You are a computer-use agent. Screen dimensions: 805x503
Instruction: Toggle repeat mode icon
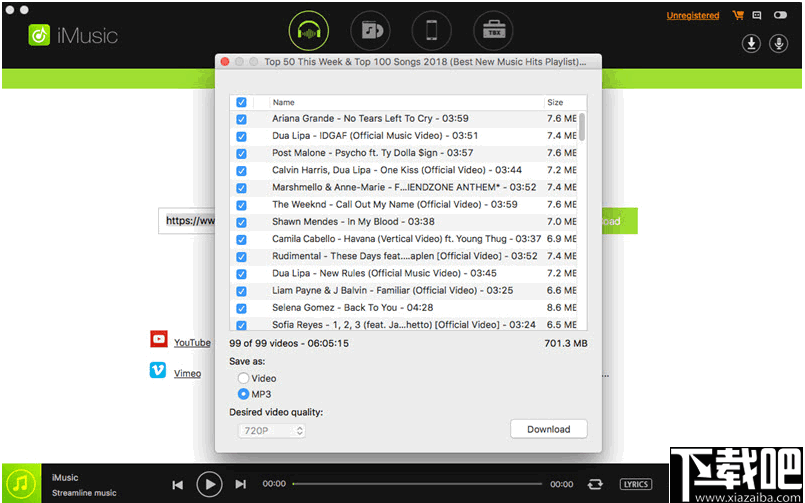pos(596,484)
